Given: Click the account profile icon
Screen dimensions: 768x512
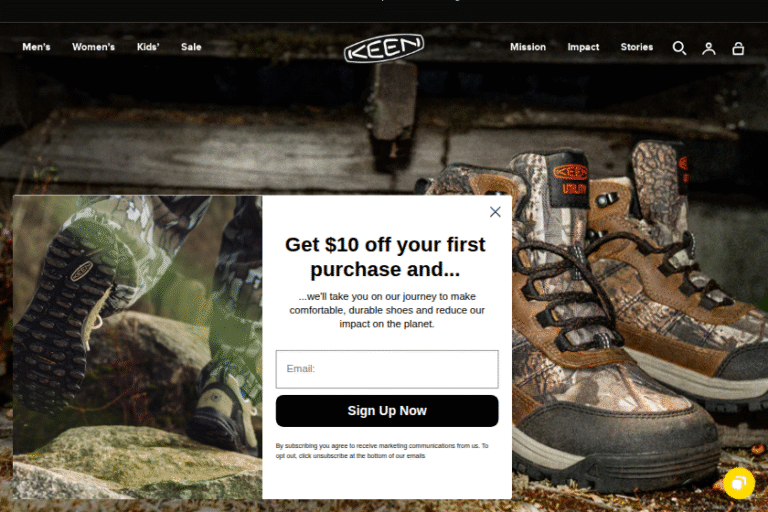Looking at the screenshot, I should (708, 48).
